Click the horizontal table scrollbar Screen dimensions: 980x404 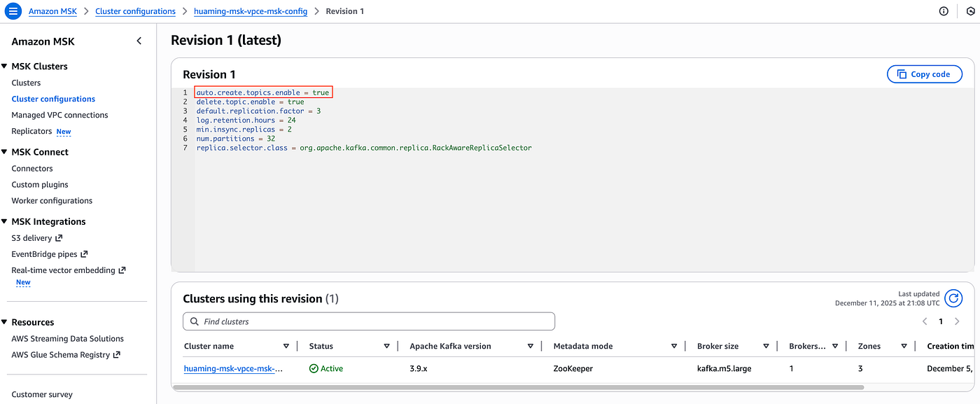tap(518, 386)
